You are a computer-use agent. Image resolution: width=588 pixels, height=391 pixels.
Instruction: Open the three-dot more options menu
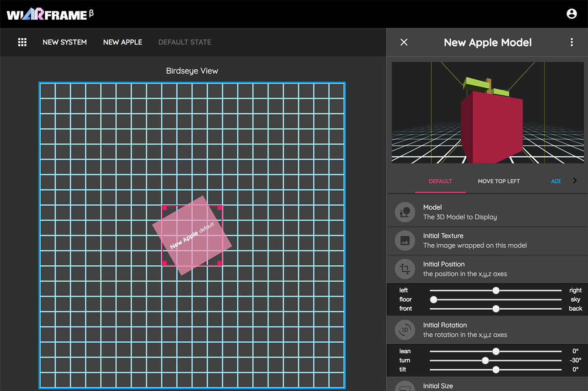point(571,42)
